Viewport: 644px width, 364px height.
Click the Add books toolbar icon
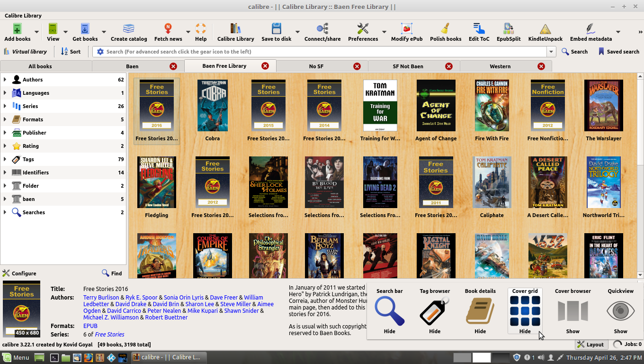point(17,28)
